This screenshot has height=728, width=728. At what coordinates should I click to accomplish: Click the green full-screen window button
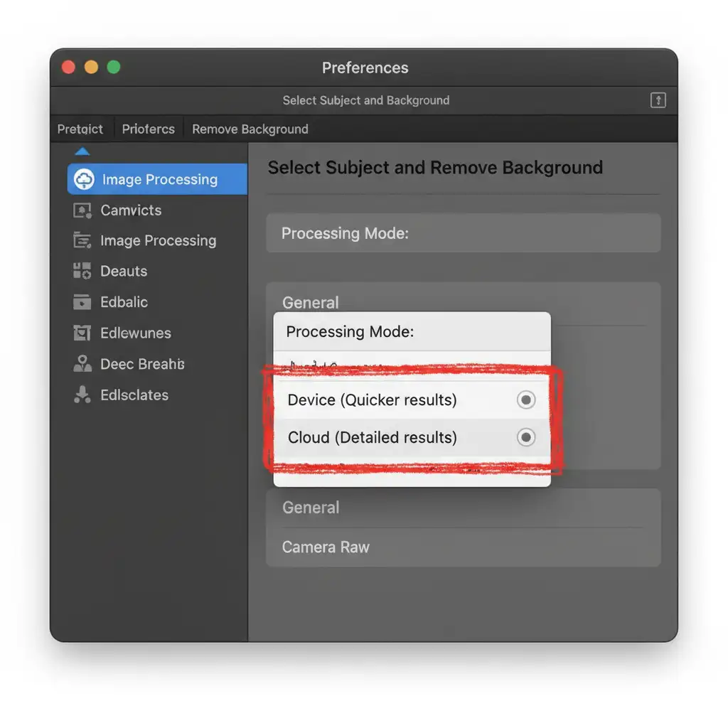pyautogui.click(x=114, y=68)
